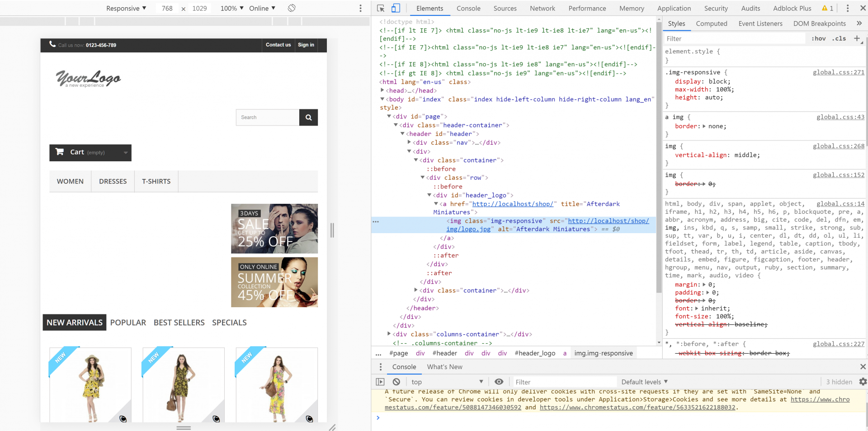
Task: Click the rotate device icon
Action: point(292,8)
